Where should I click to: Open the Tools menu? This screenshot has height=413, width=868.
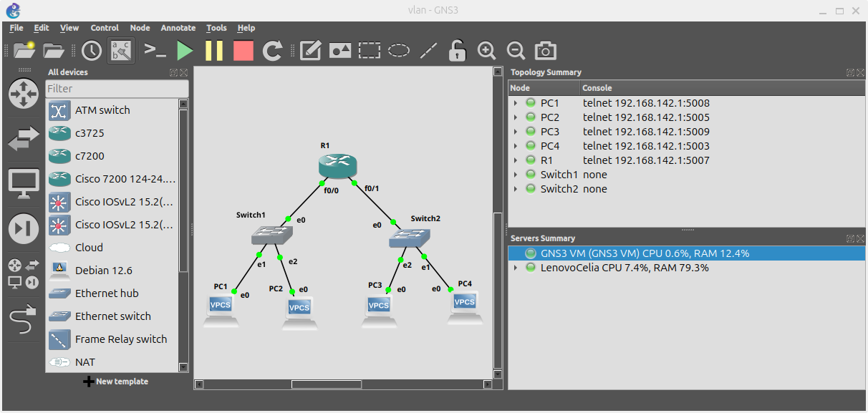click(x=216, y=28)
